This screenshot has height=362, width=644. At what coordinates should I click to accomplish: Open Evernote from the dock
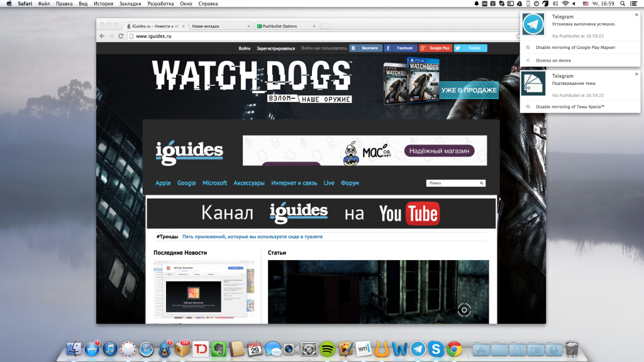[219, 349]
